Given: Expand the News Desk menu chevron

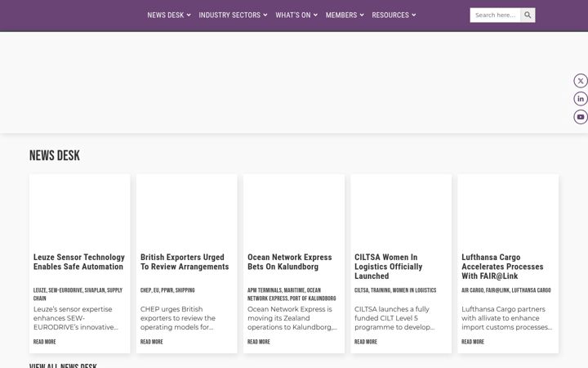Looking at the screenshot, I should (x=189, y=15).
